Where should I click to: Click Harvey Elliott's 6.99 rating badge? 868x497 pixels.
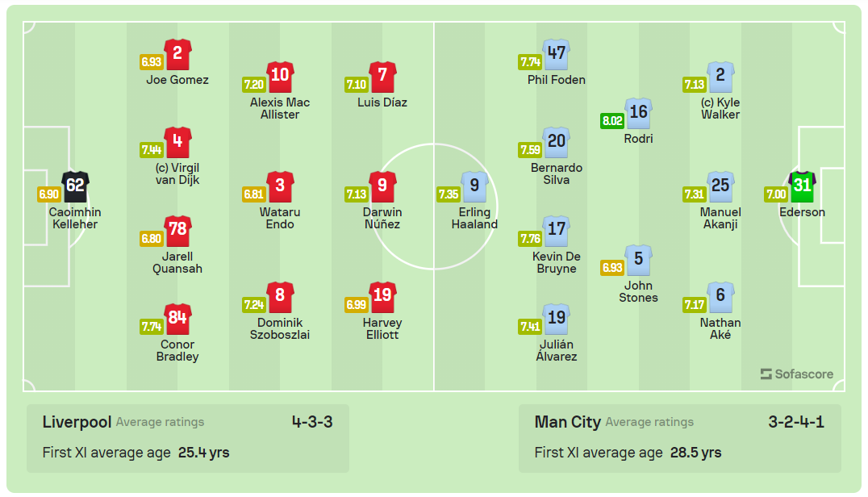coord(356,304)
